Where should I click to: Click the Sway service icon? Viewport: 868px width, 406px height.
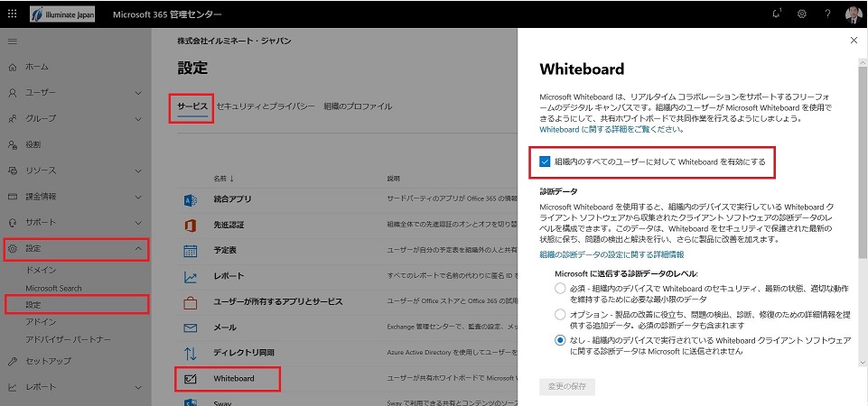(x=190, y=402)
